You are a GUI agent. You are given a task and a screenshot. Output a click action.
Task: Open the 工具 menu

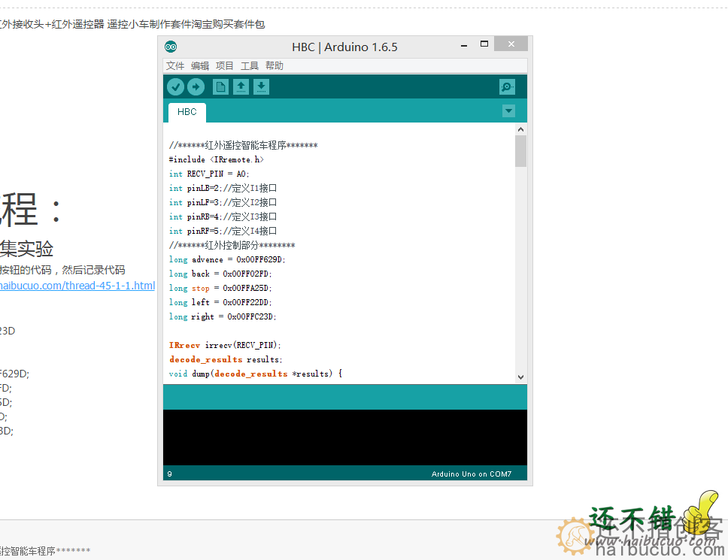pos(250,66)
